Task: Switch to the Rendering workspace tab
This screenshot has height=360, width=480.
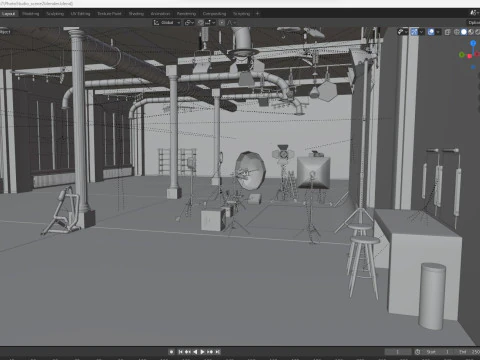Action: (186, 14)
